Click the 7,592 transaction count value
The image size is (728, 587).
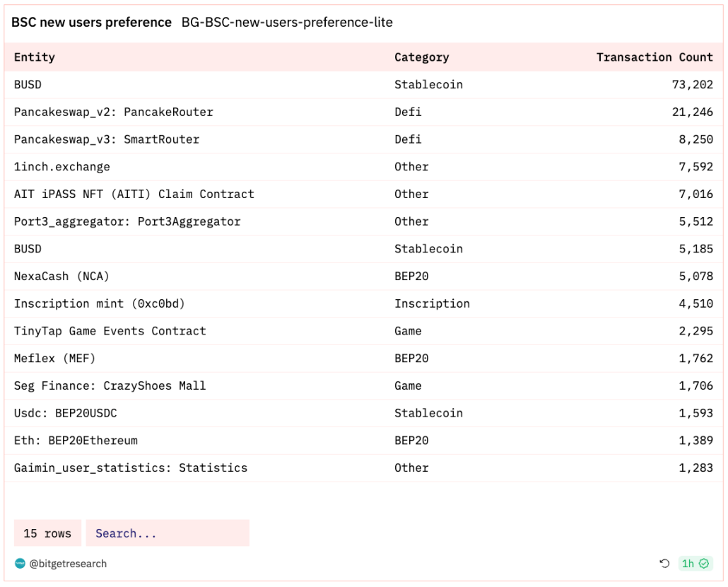pyautogui.click(x=695, y=167)
